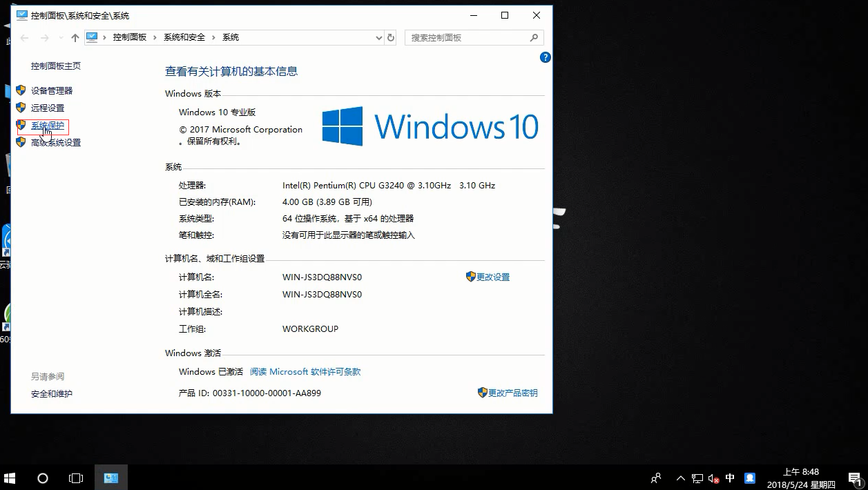Click processor value Intel(R) Pentium(R) CPU G3240

(389, 185)
